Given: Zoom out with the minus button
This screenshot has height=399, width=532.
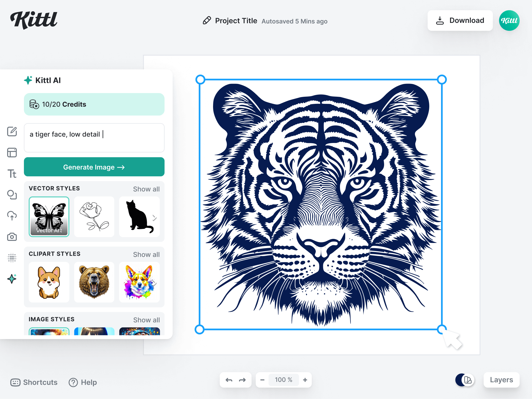Looking at the screenshot, I should pos(262,380).
